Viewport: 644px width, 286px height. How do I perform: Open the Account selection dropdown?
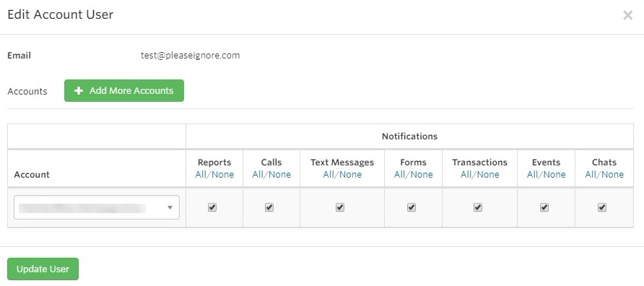click(x=97, y=207)
